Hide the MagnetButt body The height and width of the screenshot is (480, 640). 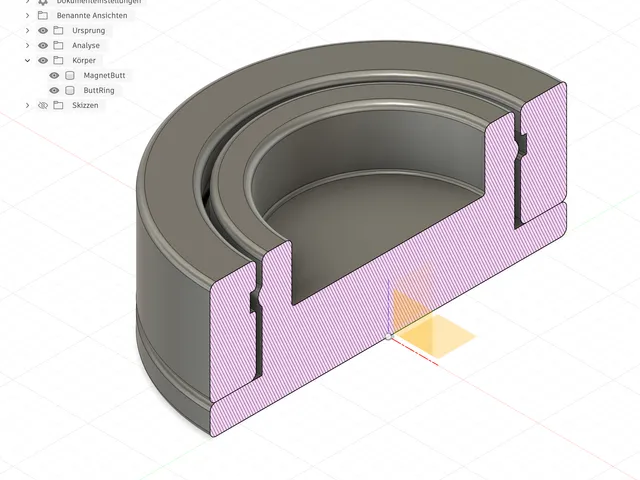point(54,76)
